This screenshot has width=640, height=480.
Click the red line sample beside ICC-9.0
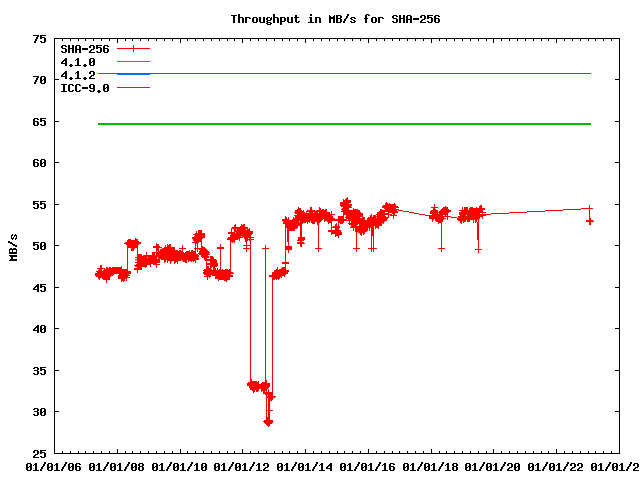coord(133,88)
